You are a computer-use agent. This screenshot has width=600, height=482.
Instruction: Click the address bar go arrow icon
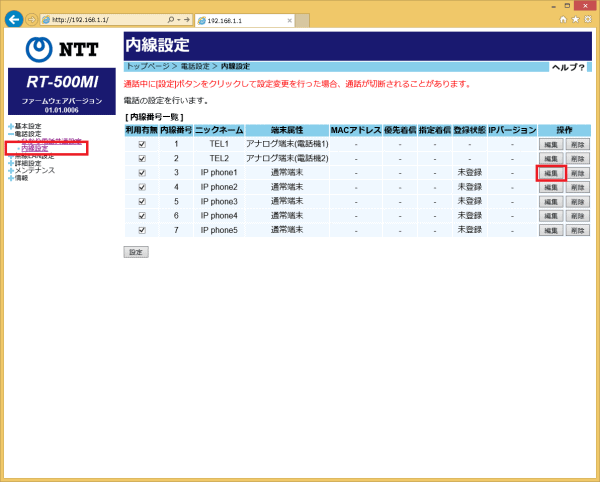coord(187,20)
